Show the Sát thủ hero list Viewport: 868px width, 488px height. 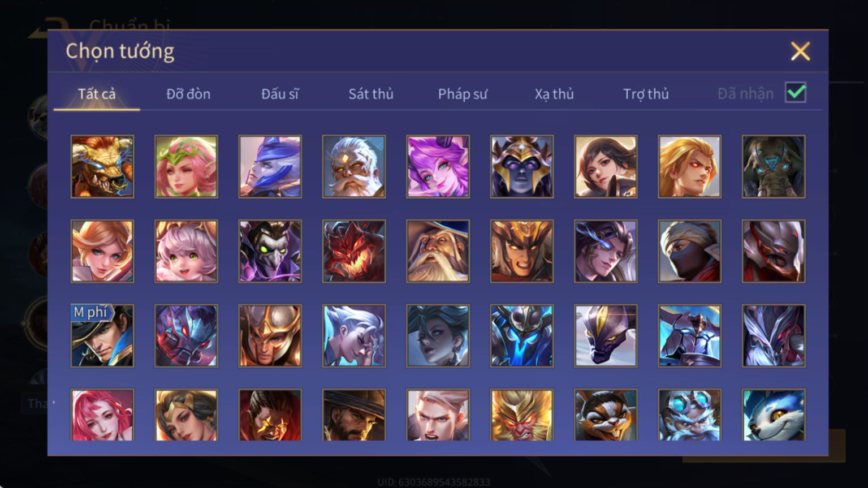coord(371,94)
